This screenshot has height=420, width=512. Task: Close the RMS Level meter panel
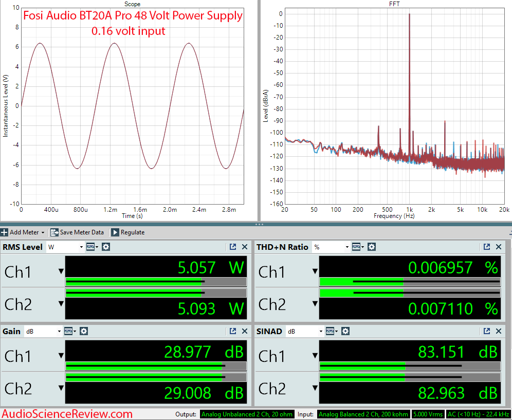click(245, 247)
